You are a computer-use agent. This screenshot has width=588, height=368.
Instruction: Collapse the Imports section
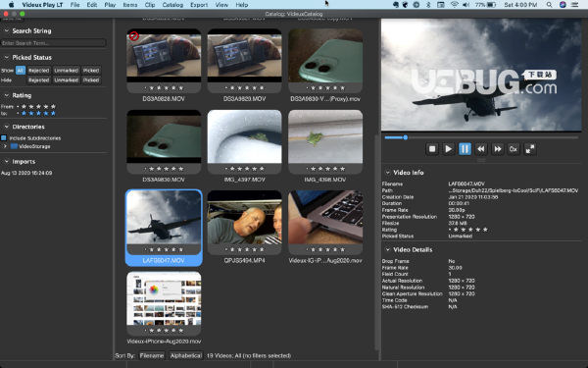[x=7, y=161]
